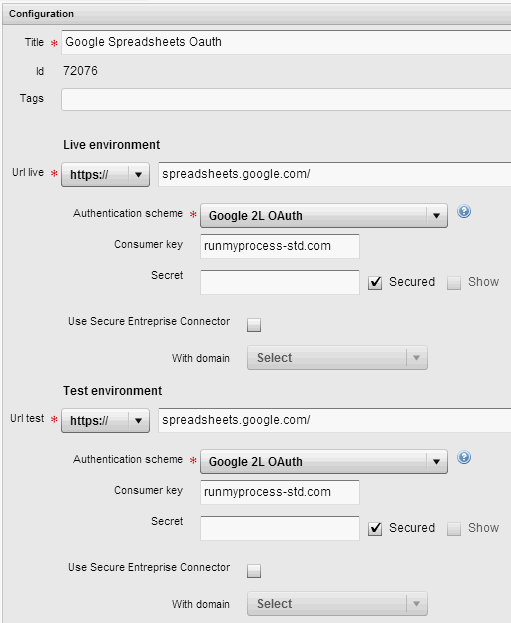Click the Url test spreadsheets.google.com field
Screen dimensions: 511x623
point(335,420)
